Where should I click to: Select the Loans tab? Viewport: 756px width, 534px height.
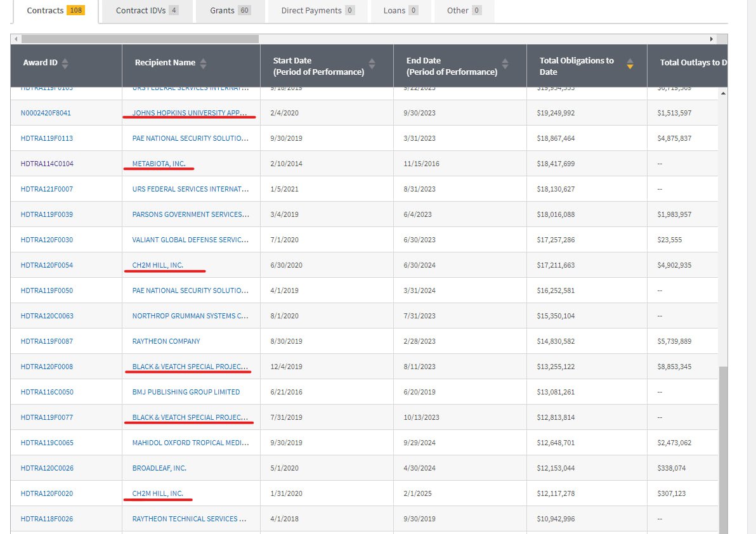(401, 11)
